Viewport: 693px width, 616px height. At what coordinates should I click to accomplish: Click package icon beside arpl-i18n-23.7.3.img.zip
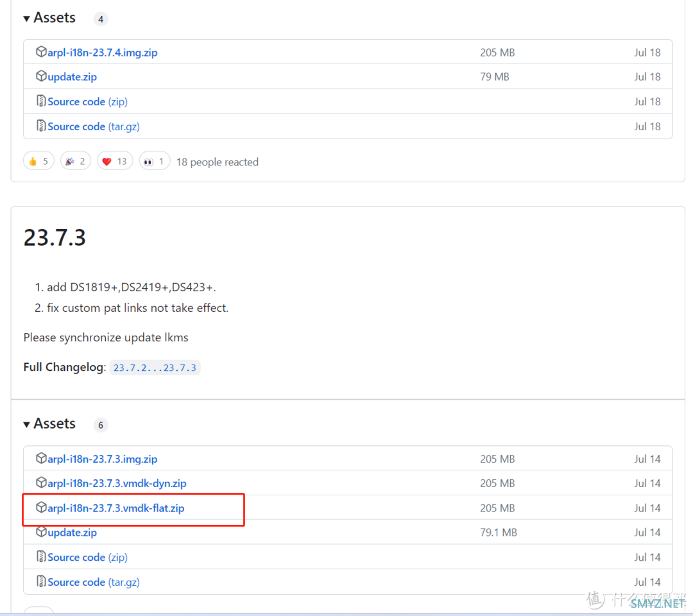click(41, 458)
